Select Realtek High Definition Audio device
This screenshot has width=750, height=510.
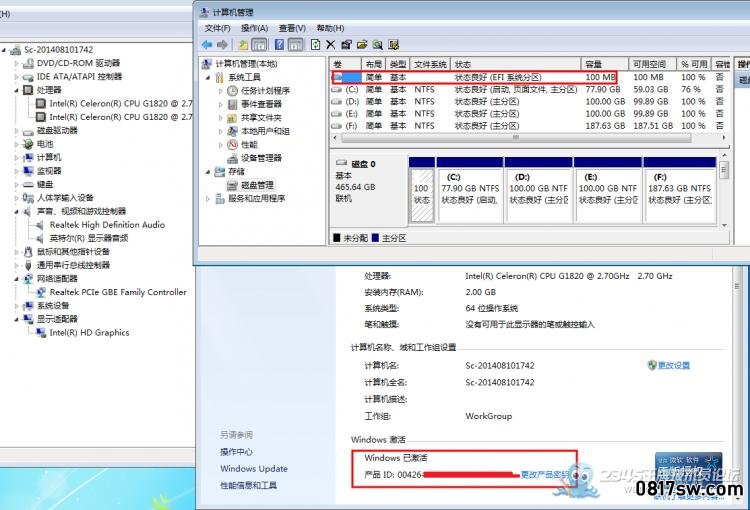(107, 224)
